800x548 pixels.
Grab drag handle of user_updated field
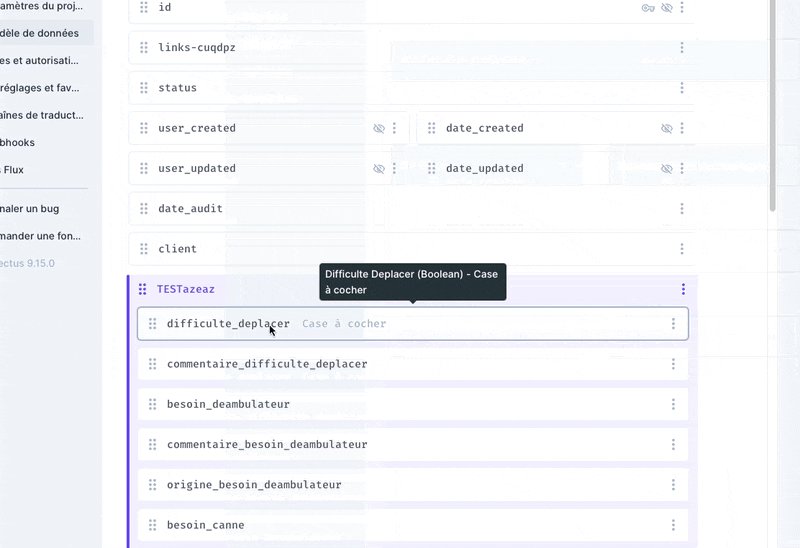144,168
